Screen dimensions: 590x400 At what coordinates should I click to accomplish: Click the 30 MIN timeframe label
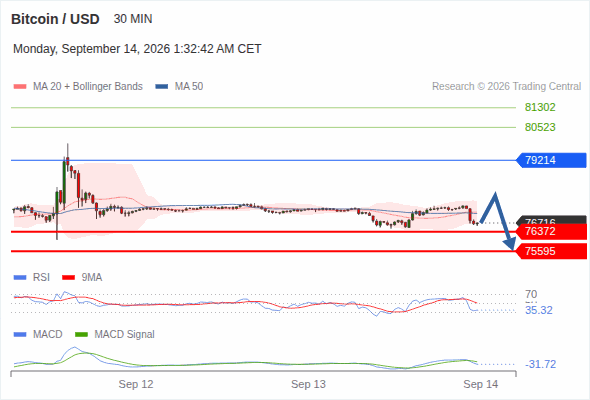click(x=133, y=19)
